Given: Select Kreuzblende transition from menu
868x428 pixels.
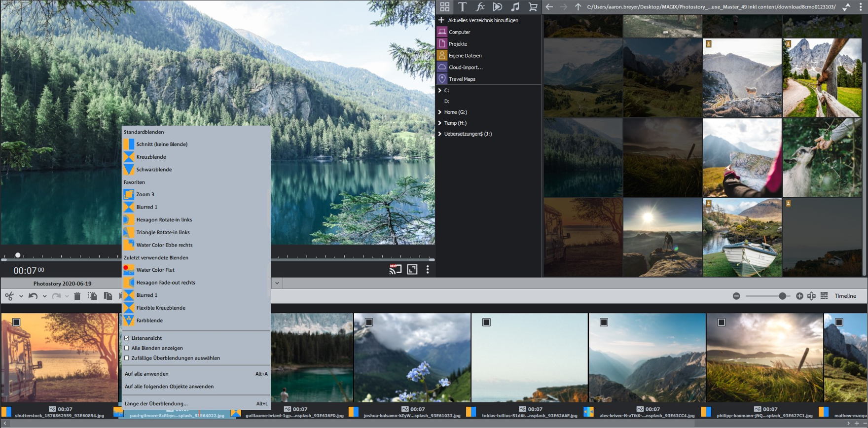Looking at the screenshot, I should point(151,157).
